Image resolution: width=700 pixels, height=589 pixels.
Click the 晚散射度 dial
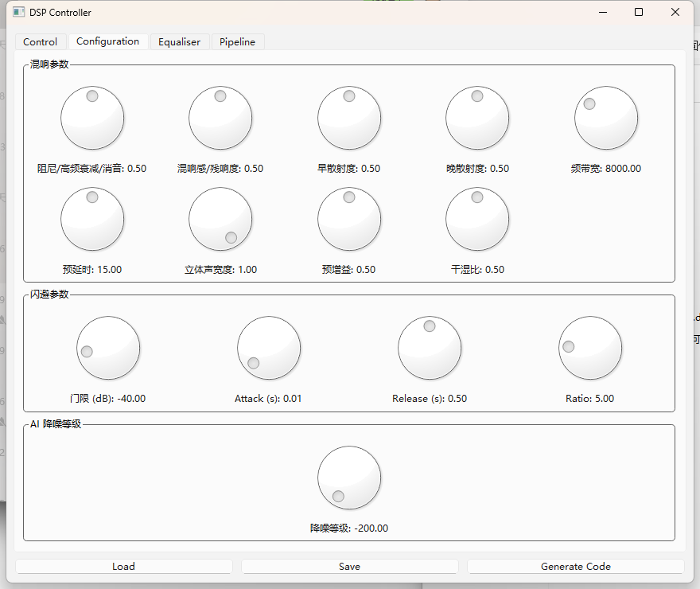(477, 118)
